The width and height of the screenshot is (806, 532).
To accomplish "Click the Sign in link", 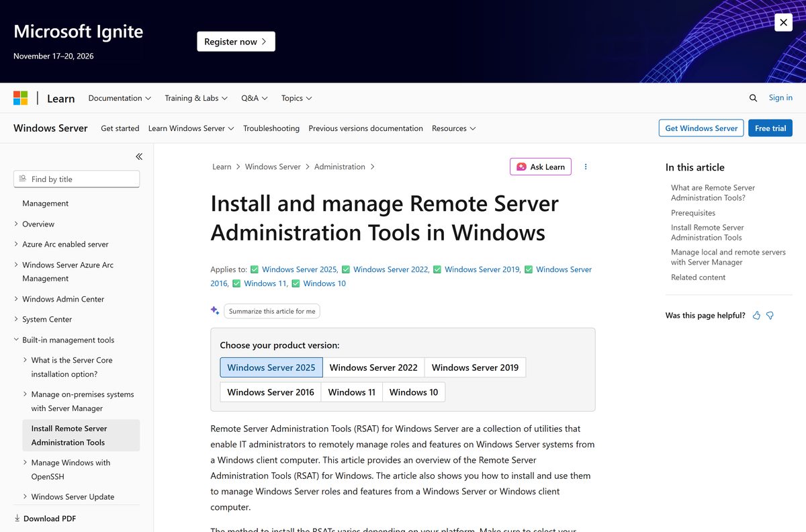I will [x=780, y=98].
